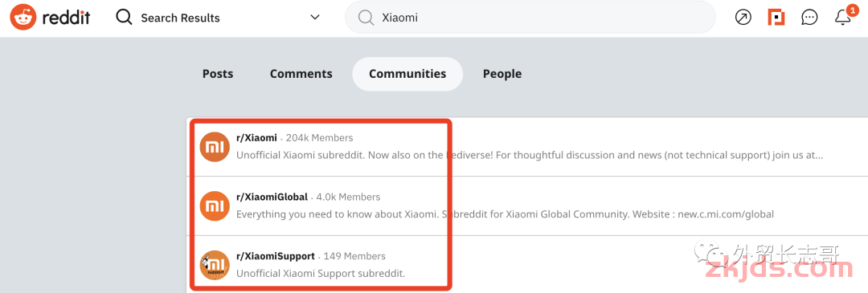Select the Communities tab
Image resolution: width=868 pixels, height=293 pixels.
[407, 74]
